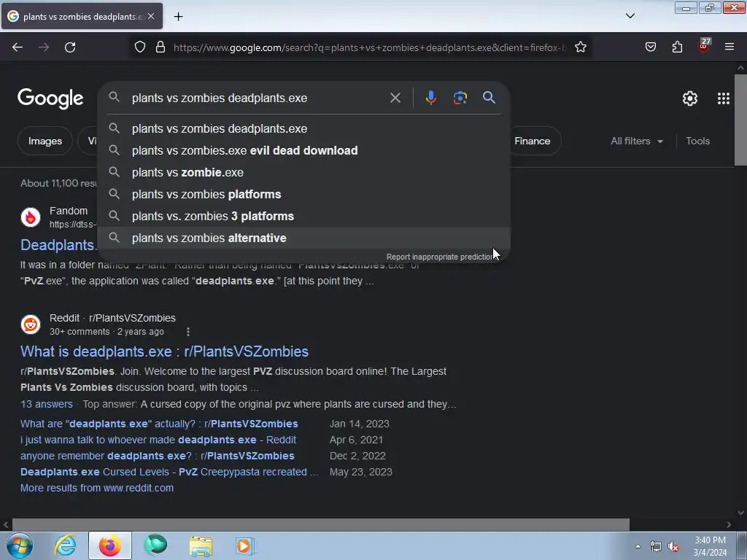This screenshot has width=747, height=560.
Task: Click the Fandom site favicon
Action: 31,217
